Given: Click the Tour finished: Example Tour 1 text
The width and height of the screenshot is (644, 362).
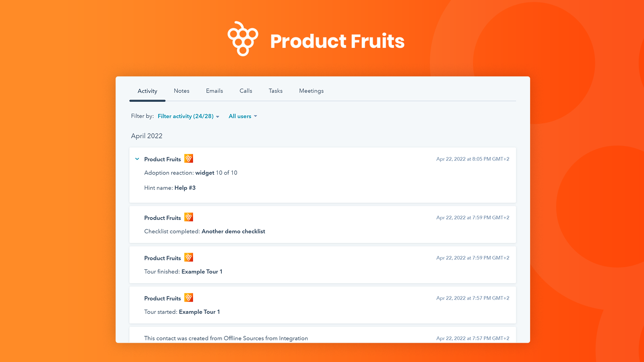Looking at the screenshot, I should click(183, 271).
